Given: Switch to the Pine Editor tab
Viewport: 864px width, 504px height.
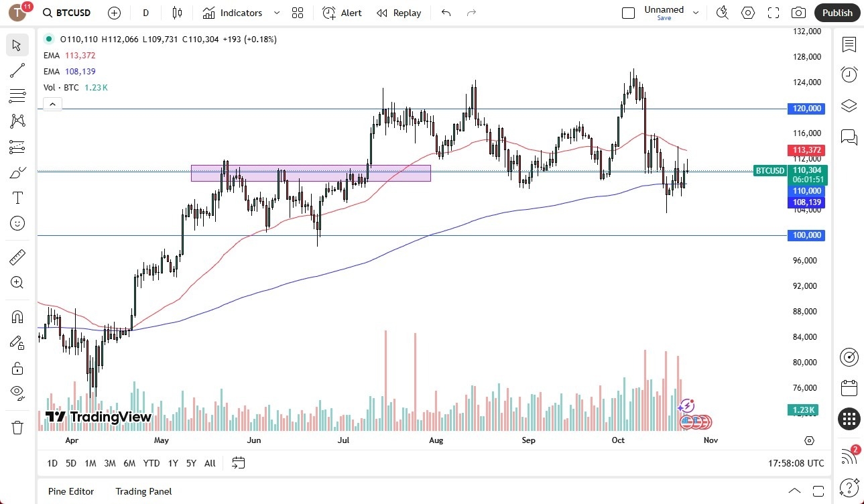Looking at the screenshot, I should click(70, 491).
